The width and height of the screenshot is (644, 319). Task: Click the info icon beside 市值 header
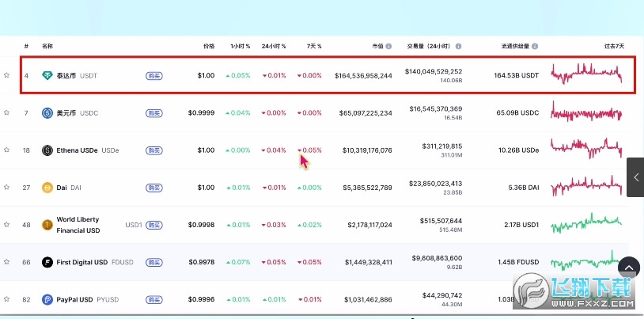(389, 47)
